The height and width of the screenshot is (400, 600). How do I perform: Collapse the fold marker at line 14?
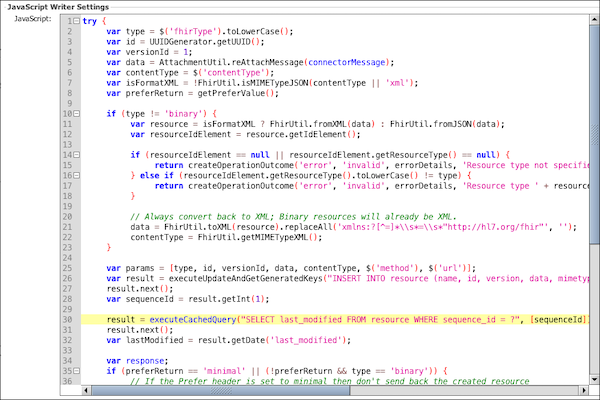pyautogui.click(x=77, y=155)
